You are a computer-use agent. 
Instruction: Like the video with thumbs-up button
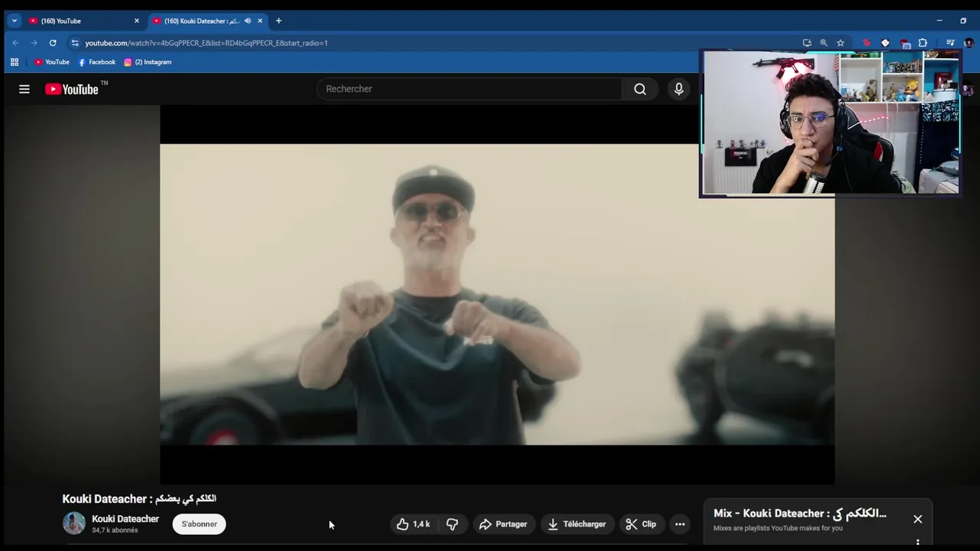413,524
